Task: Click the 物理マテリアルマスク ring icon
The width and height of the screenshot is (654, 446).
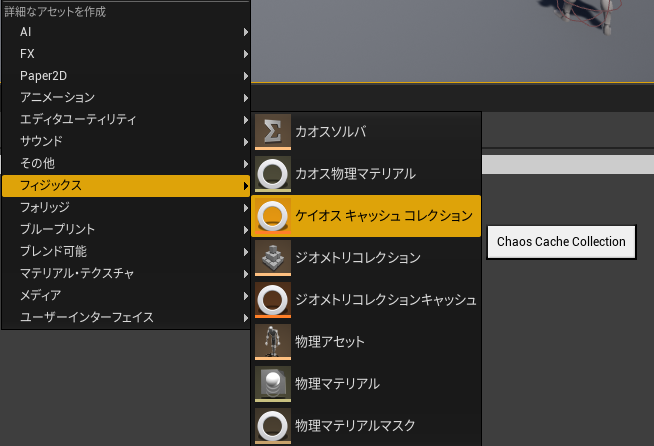Action: coord(273,426)
